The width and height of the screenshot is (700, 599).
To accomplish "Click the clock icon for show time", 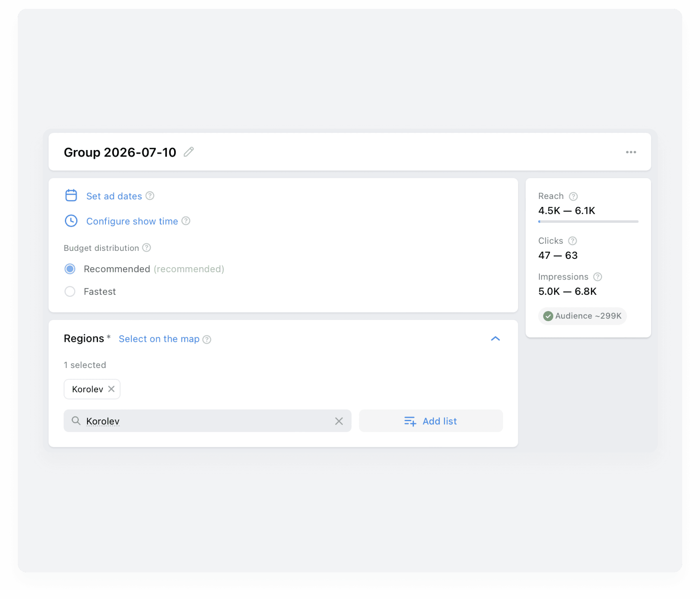I will coord(71,221).
